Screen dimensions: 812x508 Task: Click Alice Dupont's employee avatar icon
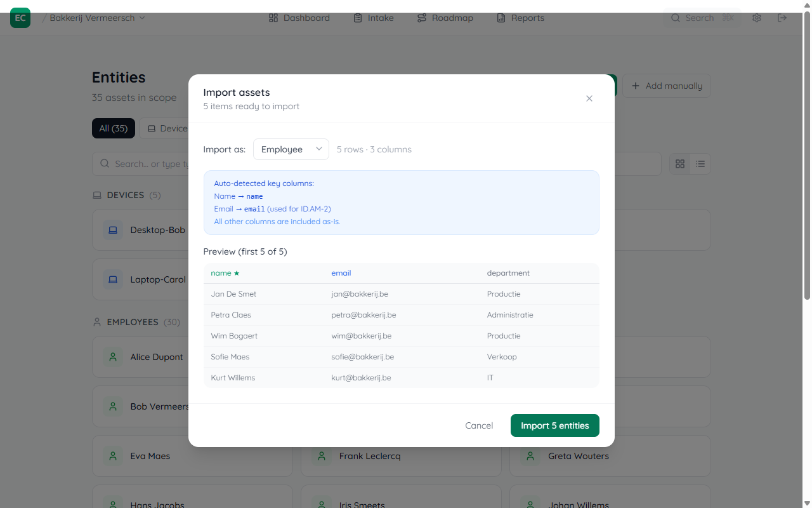point(114,357)
